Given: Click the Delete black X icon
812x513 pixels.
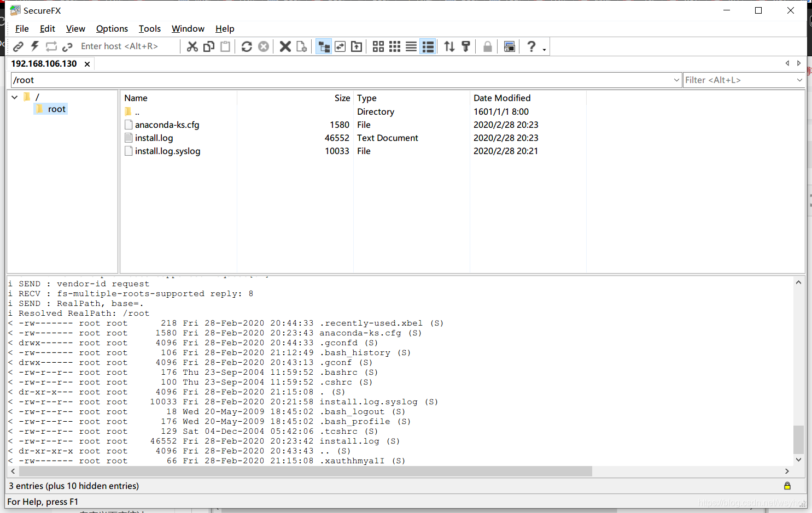Looking at the screenshot, I should coord(285,46).
